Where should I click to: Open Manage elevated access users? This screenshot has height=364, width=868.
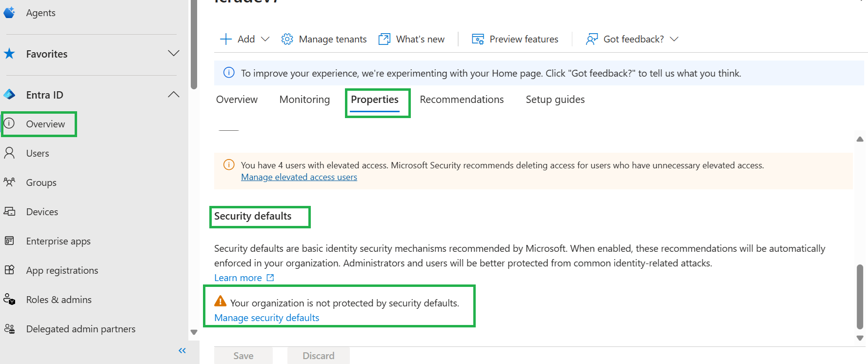tap(299, 177)
